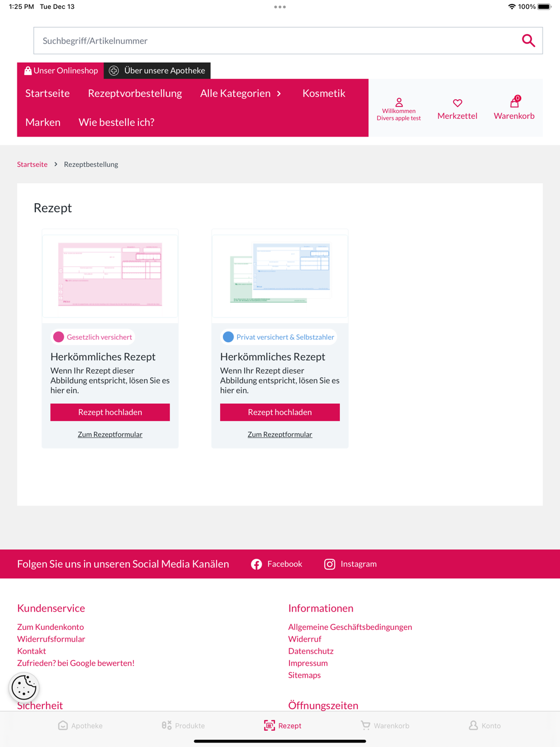Viewport: 560px width, 747px height.
Task: Click Zufrieden? bei Google bewerten! link
Action: pyautogui.click(x=76, y=663)
